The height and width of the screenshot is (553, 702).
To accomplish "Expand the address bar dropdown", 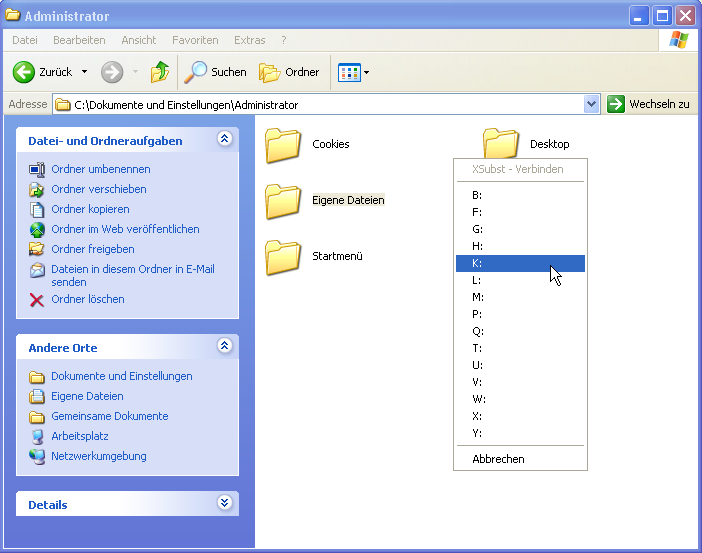I will (590, 104).
